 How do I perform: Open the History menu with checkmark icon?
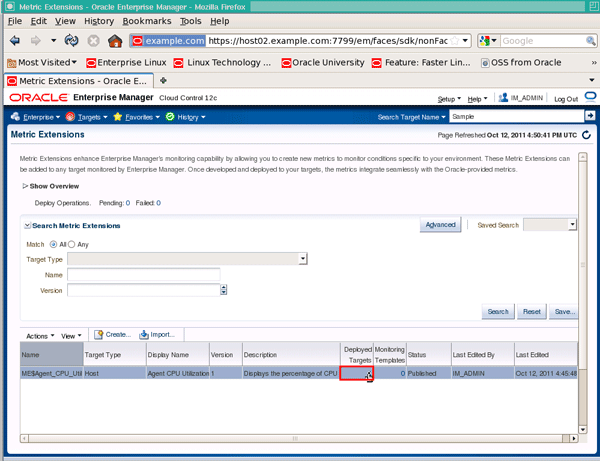(185, 117)
